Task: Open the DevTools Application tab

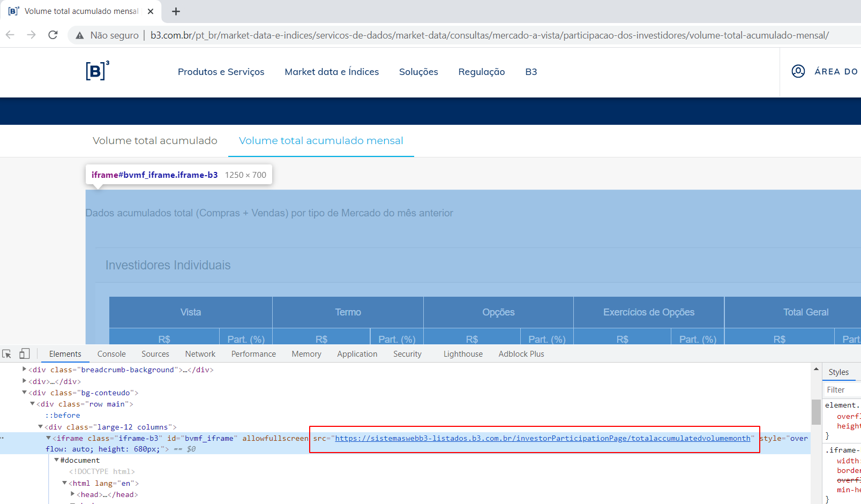Action: click(357, 354)
